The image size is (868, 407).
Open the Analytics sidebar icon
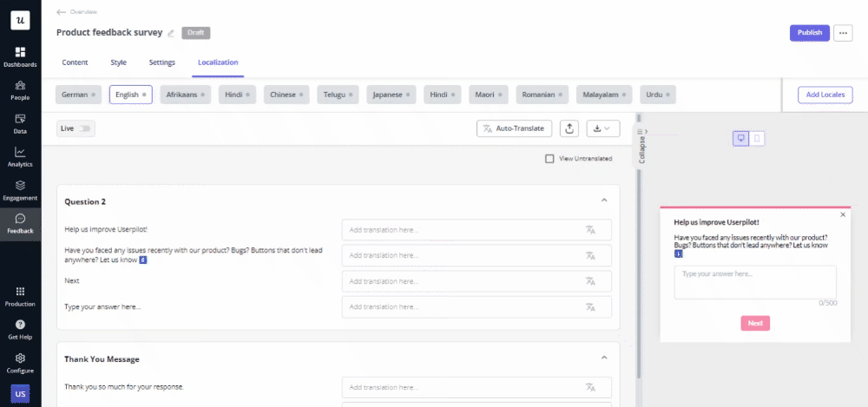click(x=20, y=157)
